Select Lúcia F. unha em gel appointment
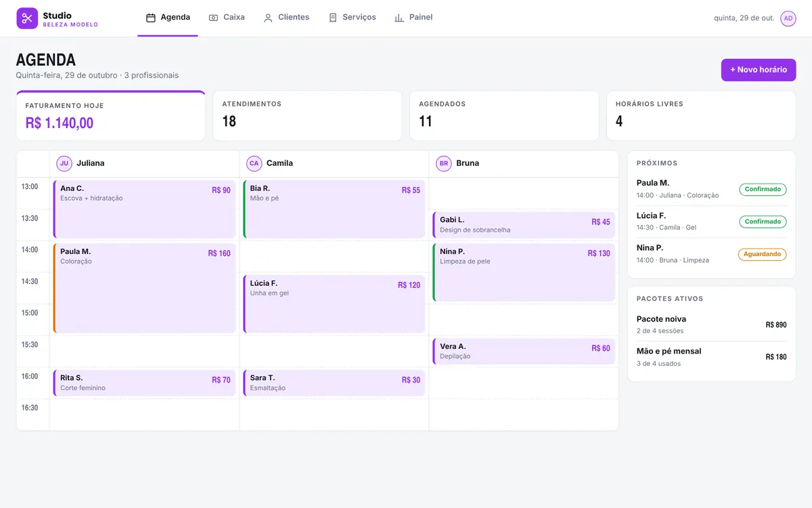Screen dimensions: 812x508 coord(334,304)
